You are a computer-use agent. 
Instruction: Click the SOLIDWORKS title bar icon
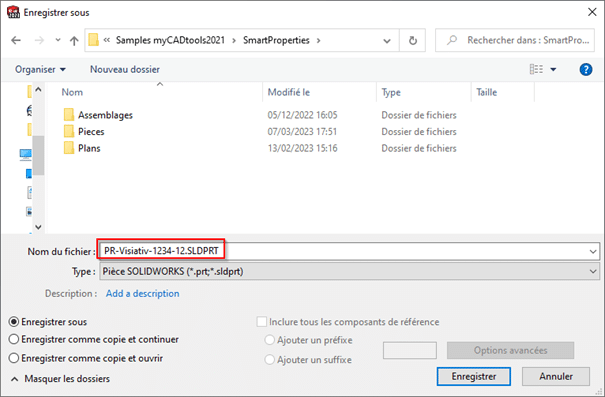[x=13, y=12]
